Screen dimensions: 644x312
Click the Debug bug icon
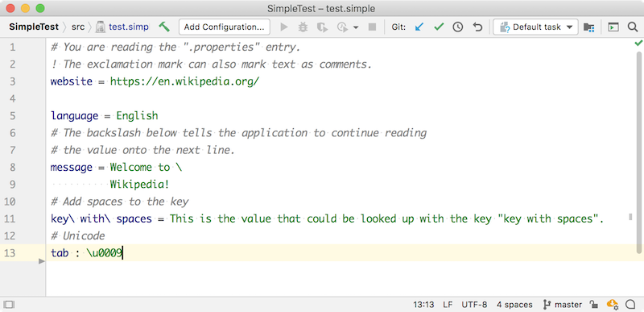[x=303, y=27]
